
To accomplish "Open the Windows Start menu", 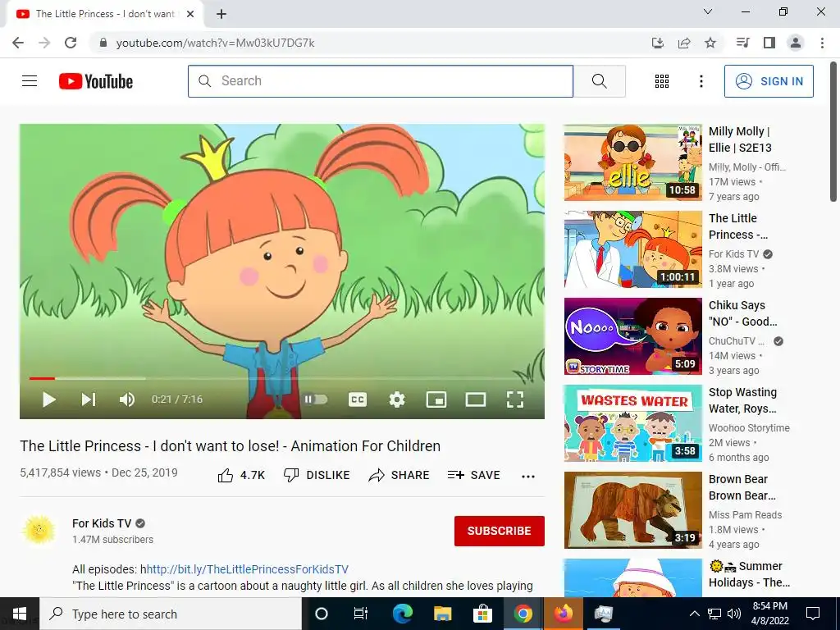I will pos(20,614).
